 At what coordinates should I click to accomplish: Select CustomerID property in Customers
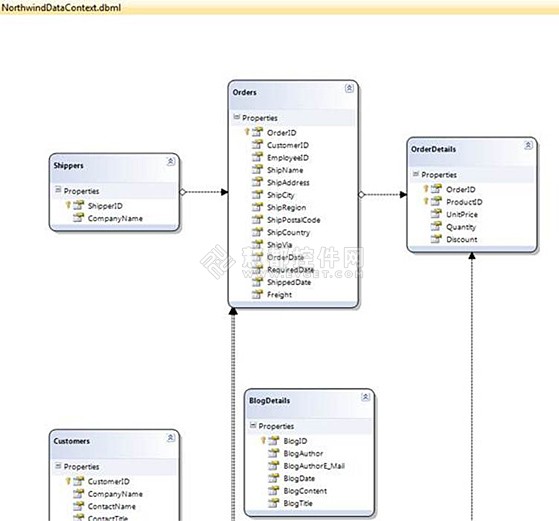(x=109, y=481)
